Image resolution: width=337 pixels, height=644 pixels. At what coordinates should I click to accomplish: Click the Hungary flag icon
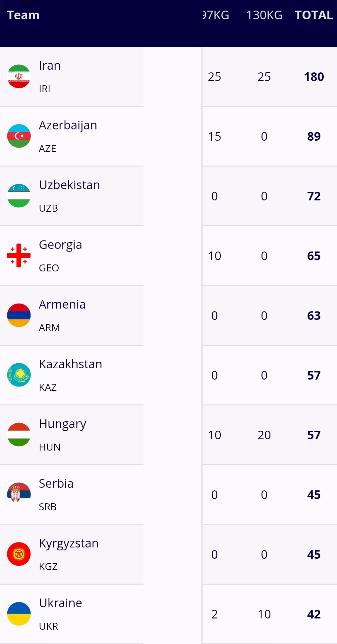[19, 435]
